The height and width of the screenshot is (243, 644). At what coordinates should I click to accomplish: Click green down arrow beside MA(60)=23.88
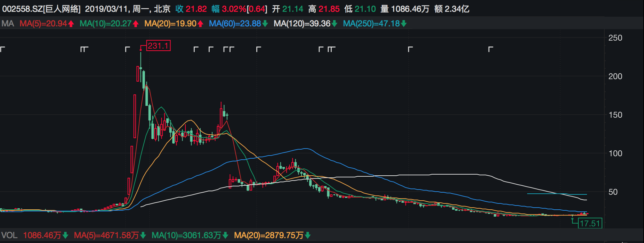tap(265, 24)
